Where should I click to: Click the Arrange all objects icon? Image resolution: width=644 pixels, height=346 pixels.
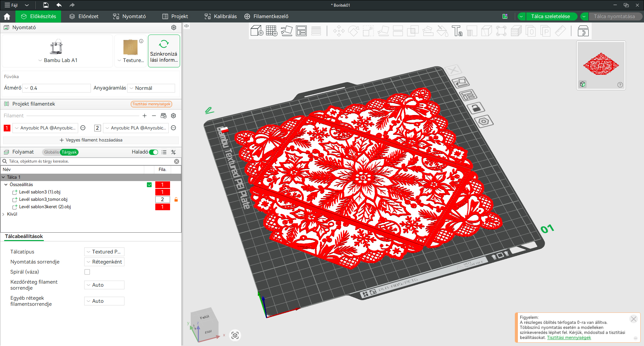[x=301, y=31]
